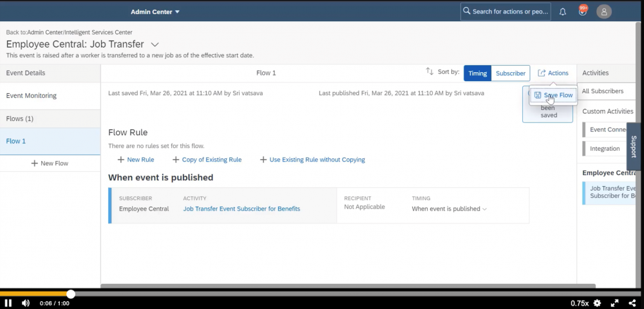The height and width of the screenshot is (309, 644).
Task: Click the Actions export icon
Action: (x=542, y=73)
